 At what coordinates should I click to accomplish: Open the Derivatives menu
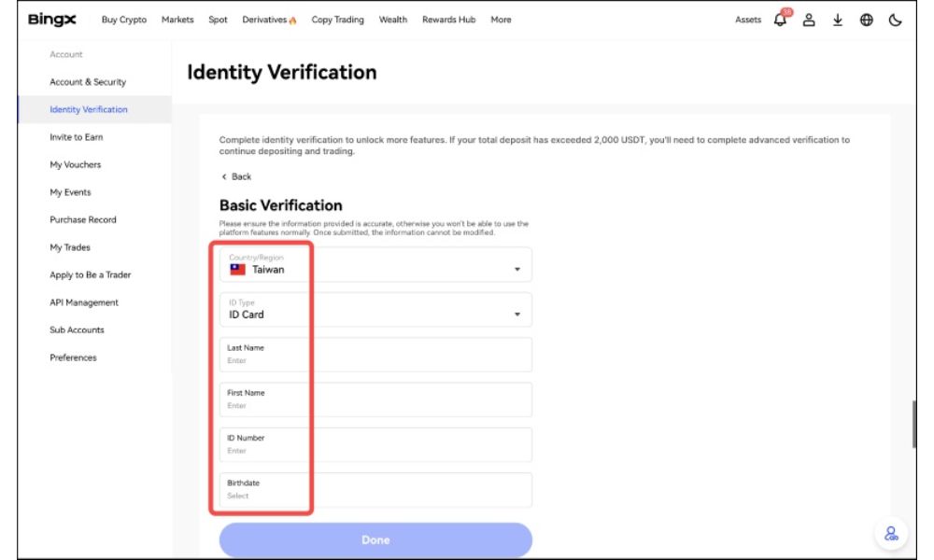[269, 21]
